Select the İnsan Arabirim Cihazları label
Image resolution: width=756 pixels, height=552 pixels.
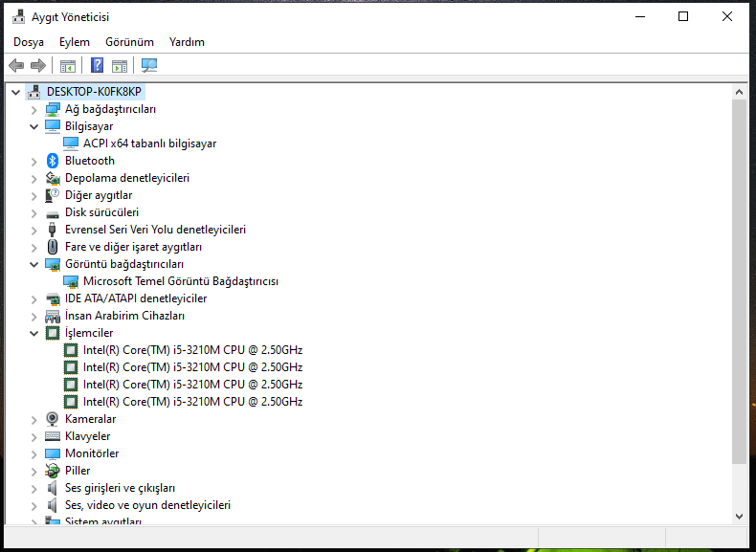[x=124, y=316]
